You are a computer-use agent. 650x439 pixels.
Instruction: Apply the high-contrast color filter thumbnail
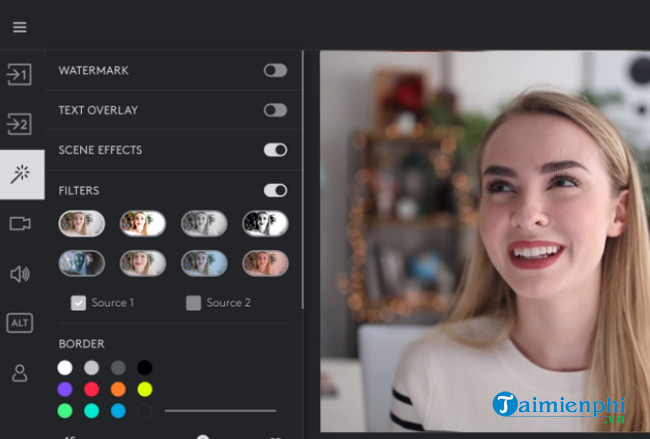point(143,223)
